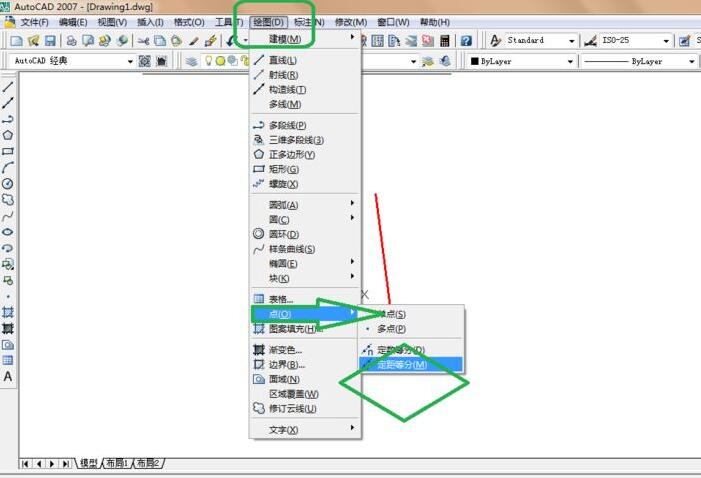
Task: Click the Match Properties brush icon
Action: 194,41
